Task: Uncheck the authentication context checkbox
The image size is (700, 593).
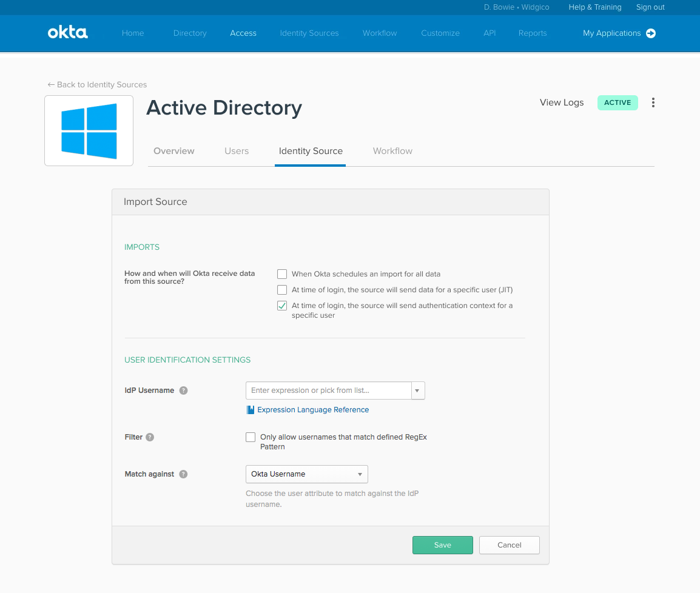Action: click(x=281, y=306)
